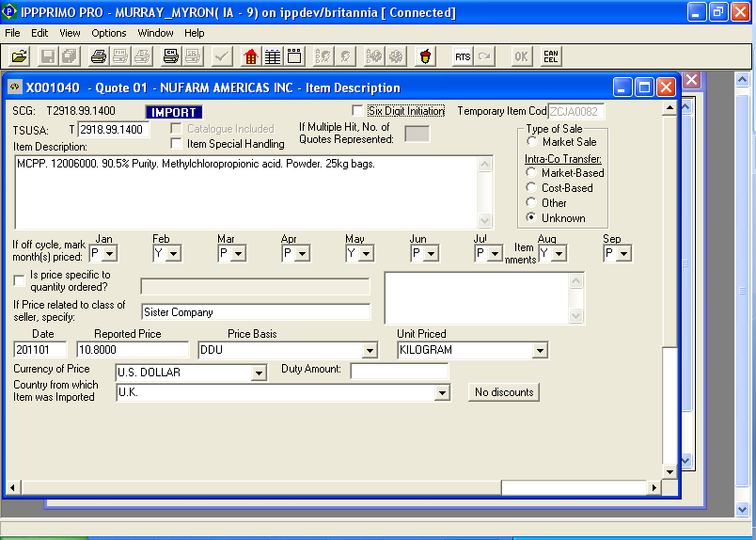Click the TSUSA number field

(113, 129)
